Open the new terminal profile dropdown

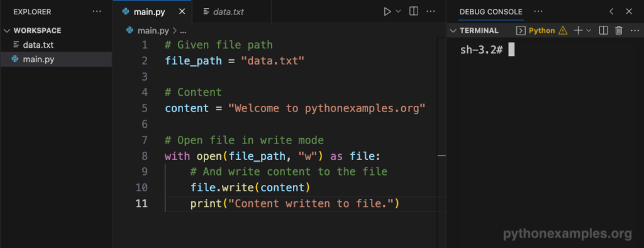[x=589, y=30]
